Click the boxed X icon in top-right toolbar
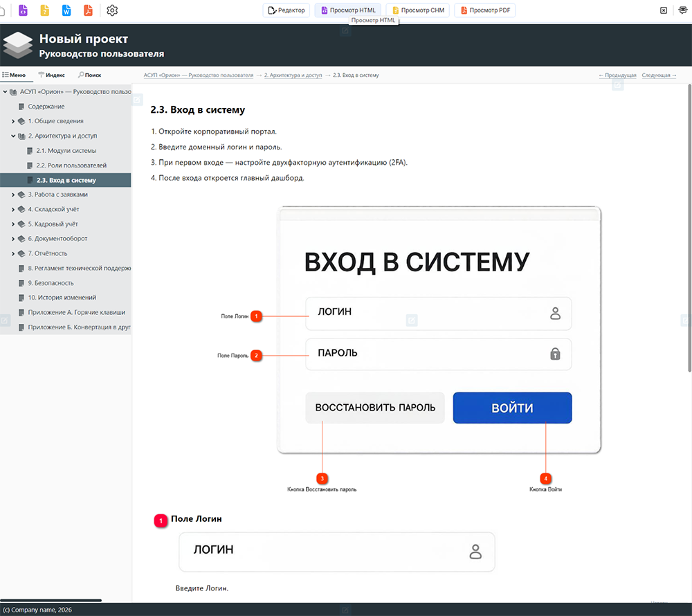Screen dimensions: 692x616 coord(664,10)
